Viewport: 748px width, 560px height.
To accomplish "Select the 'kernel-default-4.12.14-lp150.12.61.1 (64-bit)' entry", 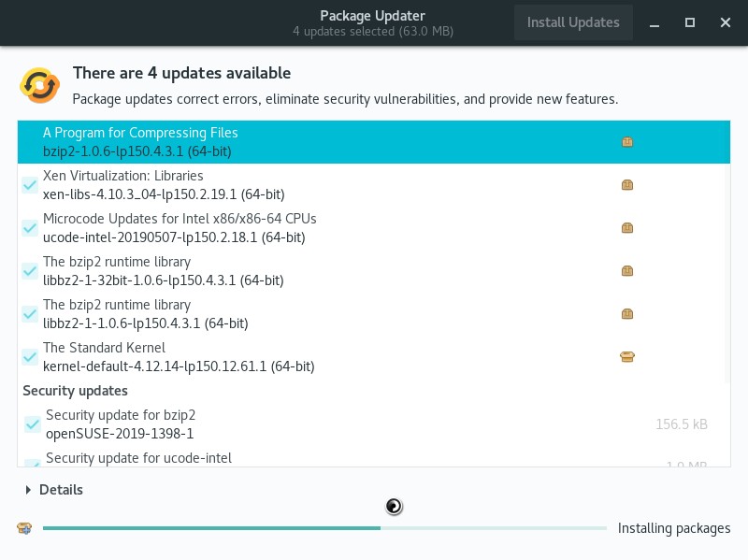I will pos(374,357).
